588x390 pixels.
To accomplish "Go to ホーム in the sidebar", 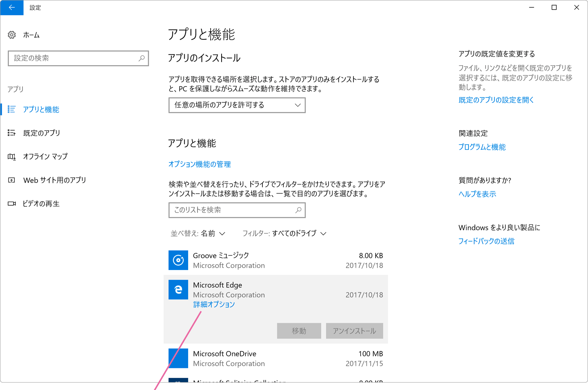I will 31,35.
